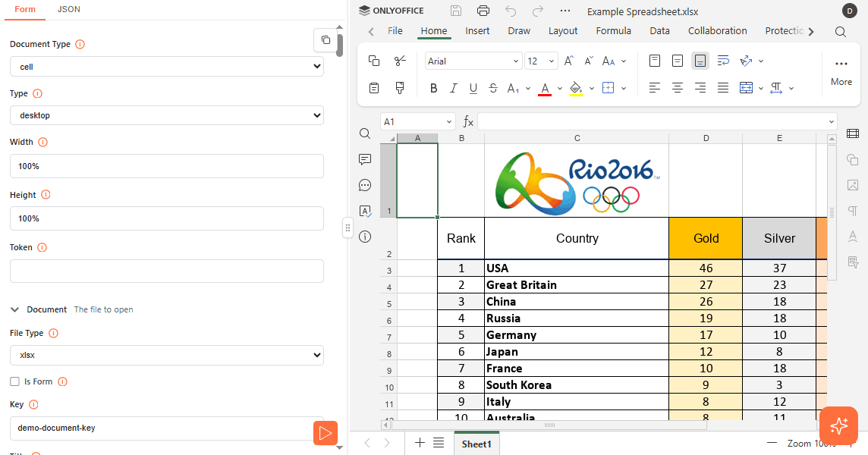Apply strikethrough formatting
This screenshot has height=455, width=868.
[x=493, y=89]
